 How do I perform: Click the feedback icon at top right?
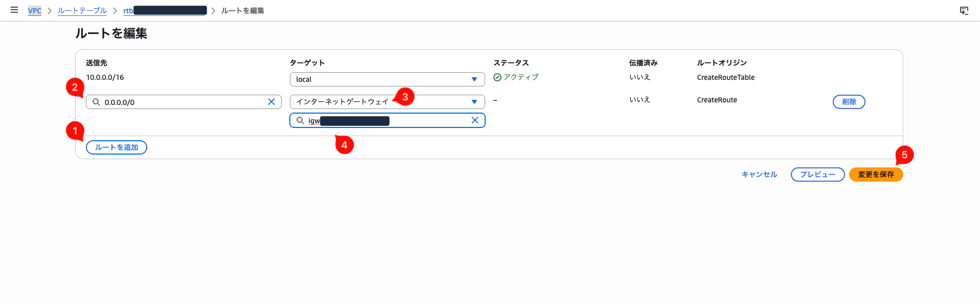[963, 9]
